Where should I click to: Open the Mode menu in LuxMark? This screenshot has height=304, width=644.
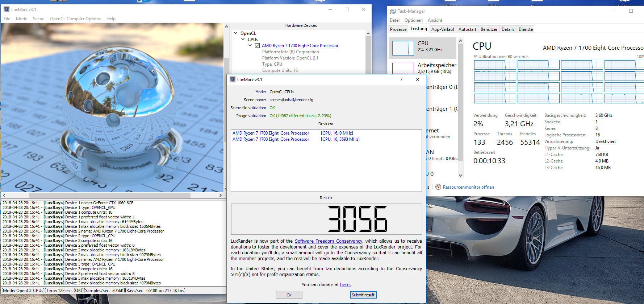click(x=21, y=19)
